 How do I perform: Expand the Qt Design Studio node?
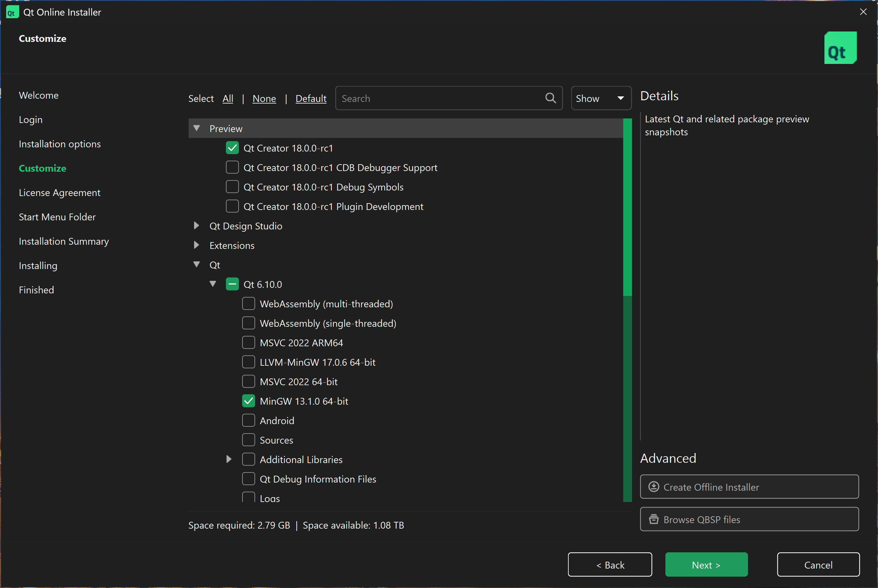(196, 226)
